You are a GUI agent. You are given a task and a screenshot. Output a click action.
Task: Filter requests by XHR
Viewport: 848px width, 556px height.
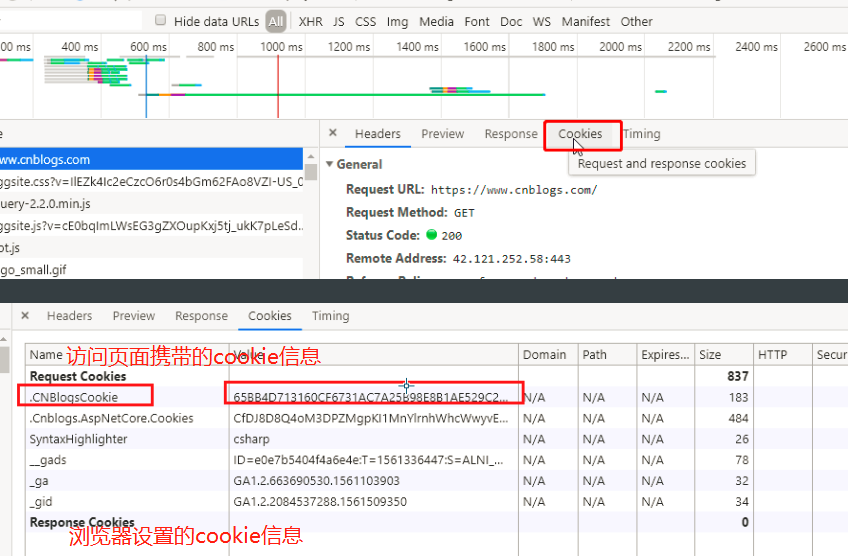tap(310, 22)
